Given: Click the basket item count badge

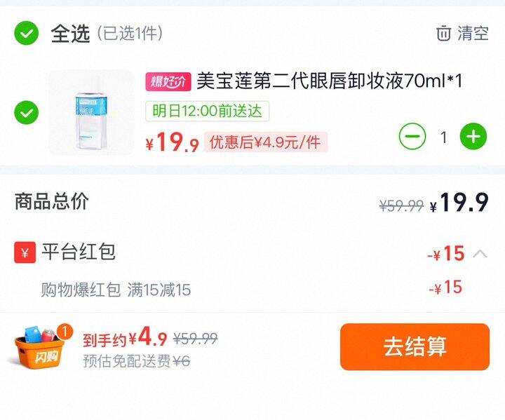Looking at the screenshot, I should (65, 332).
